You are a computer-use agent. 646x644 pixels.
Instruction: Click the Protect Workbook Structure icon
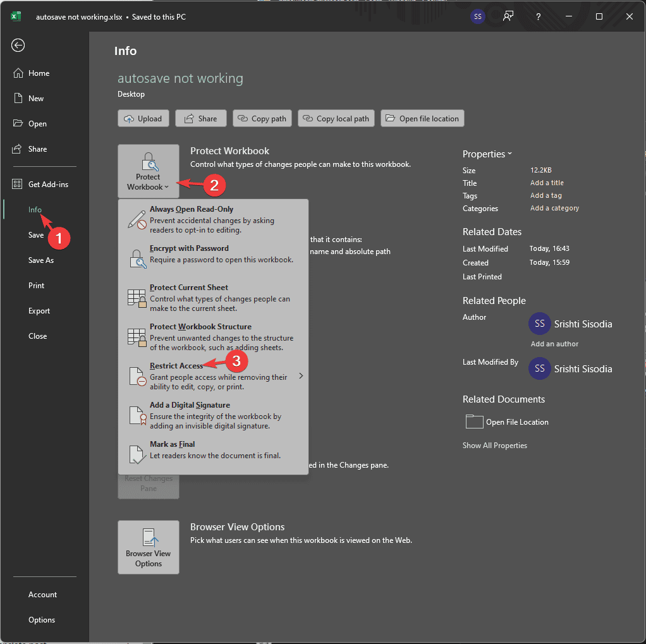point(137,337)
